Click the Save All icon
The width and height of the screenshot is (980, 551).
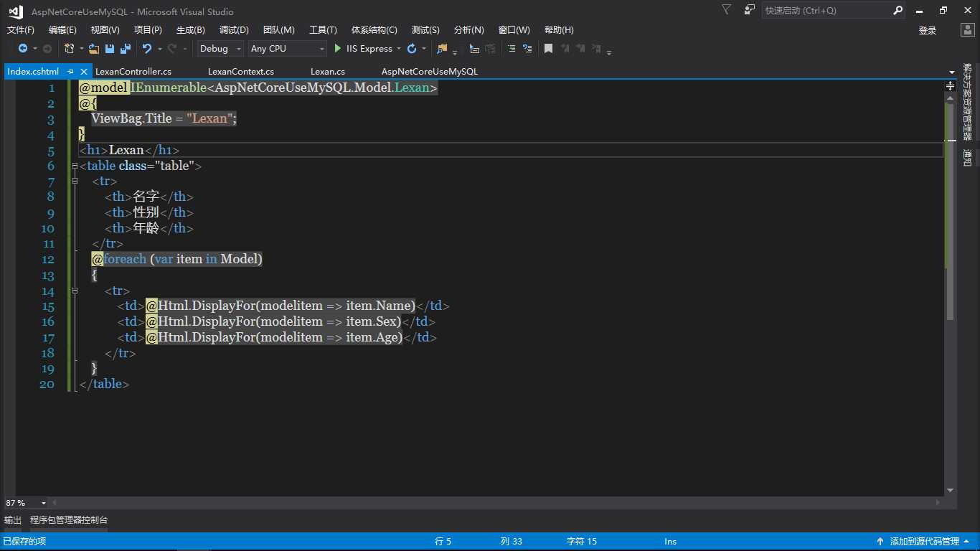(x=126, y=48)
